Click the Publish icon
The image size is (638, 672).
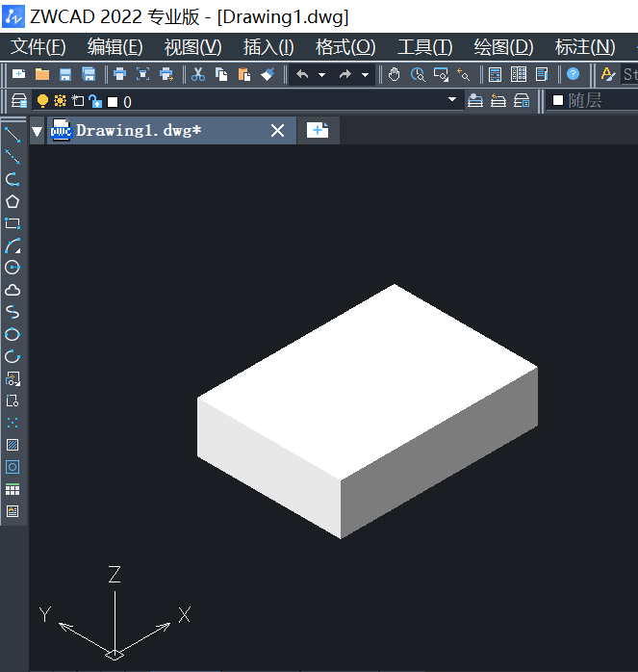pos(166,74)
